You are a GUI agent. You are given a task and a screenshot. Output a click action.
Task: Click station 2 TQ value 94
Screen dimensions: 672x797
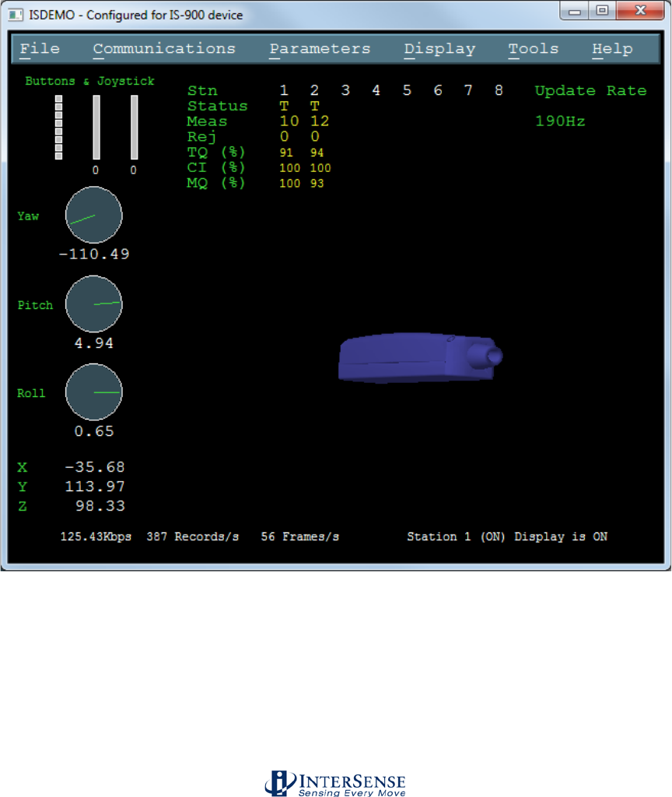click(317, 153)
